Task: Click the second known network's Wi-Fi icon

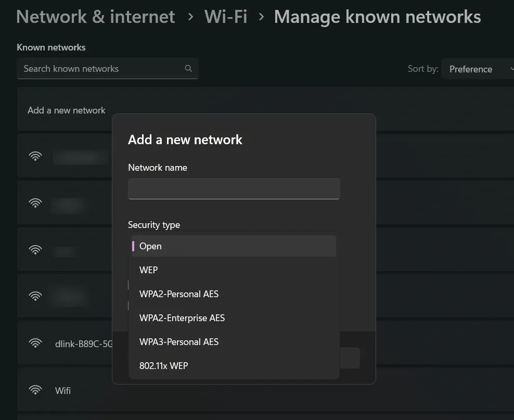Action: pos(35,202)
